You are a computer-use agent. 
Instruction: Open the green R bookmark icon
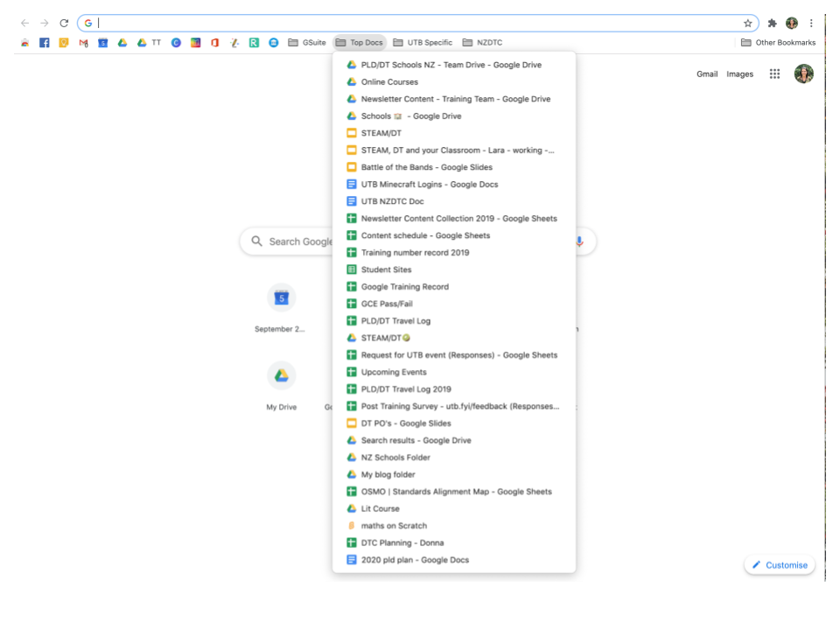[x=254, y=43]
